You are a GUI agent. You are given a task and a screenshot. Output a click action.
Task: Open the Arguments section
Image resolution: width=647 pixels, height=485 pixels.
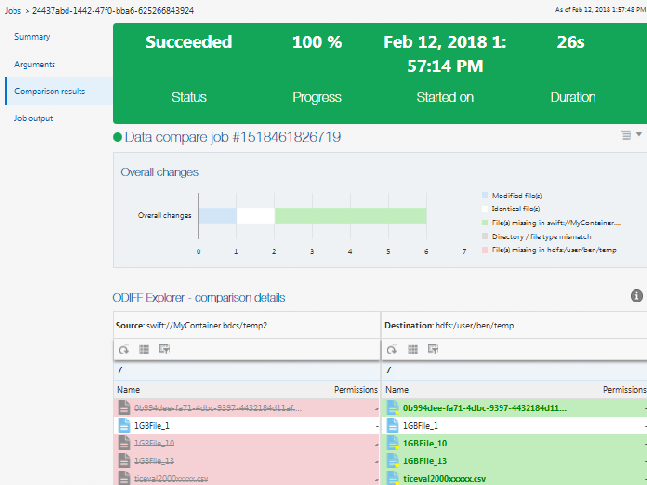pyautogui.click(x=34, y=64)
